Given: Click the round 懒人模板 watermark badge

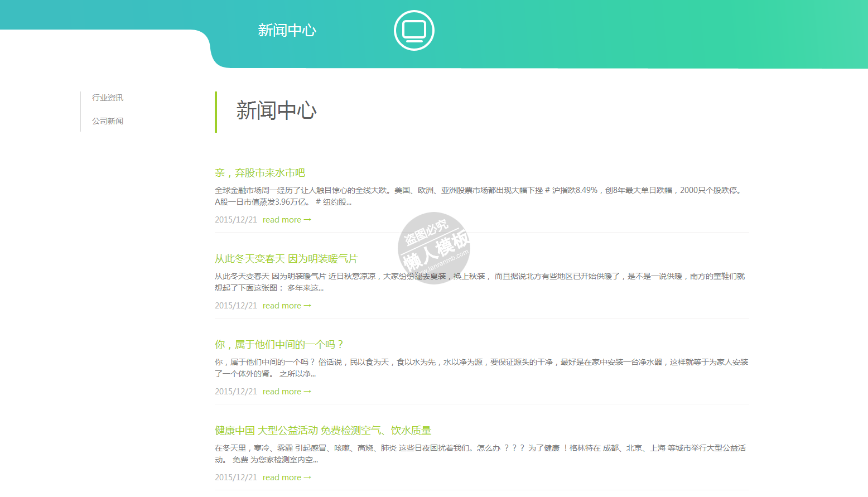Looking at the screenshot, I should point(433,248).
